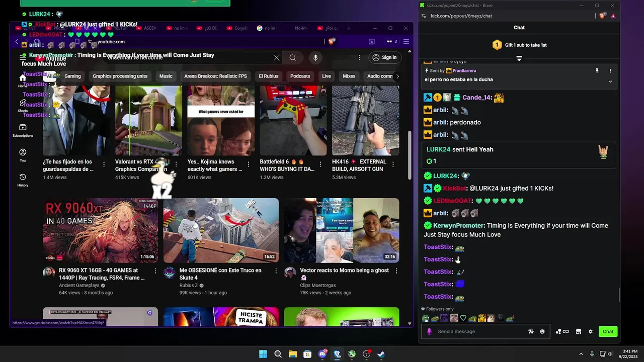Open Vector reacts to Momo thumbnail
The width and height of the screenshot is (644, 362).
(342, 231)
